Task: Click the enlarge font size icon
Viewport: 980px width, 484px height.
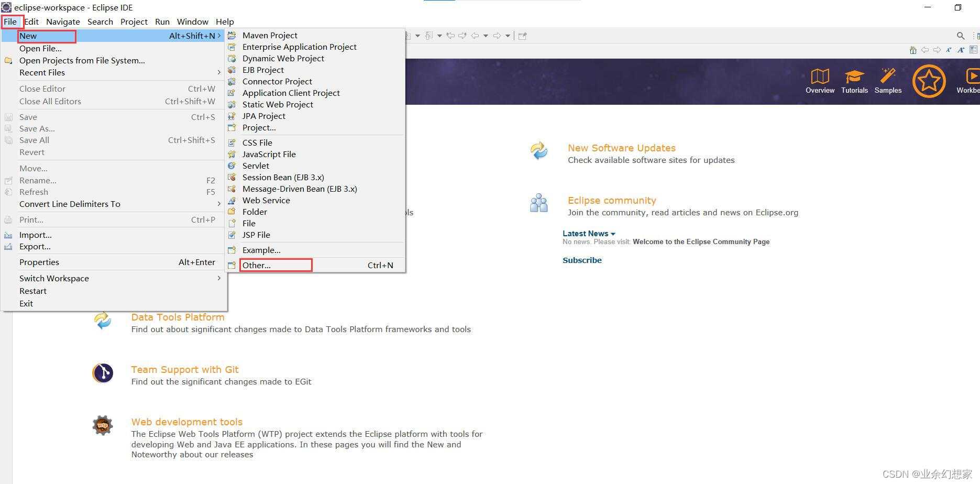Action: (961, 50)
